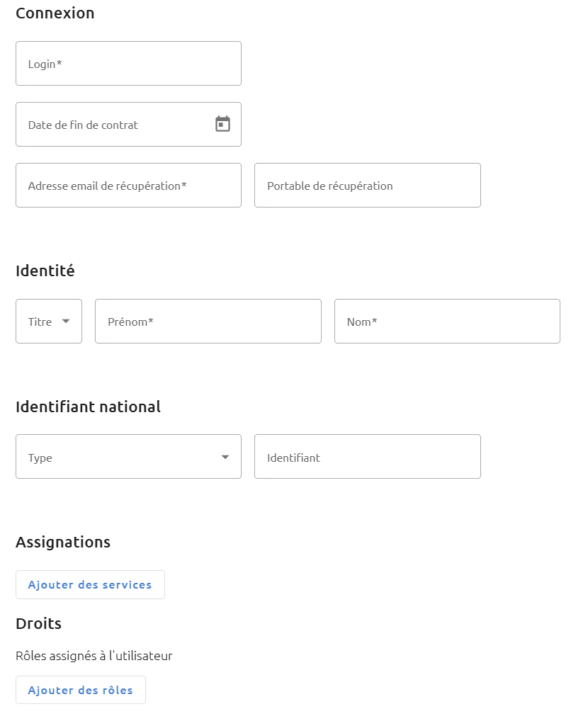Click the Connexion section heading
The image size is (588, 721).
(55, 13)
